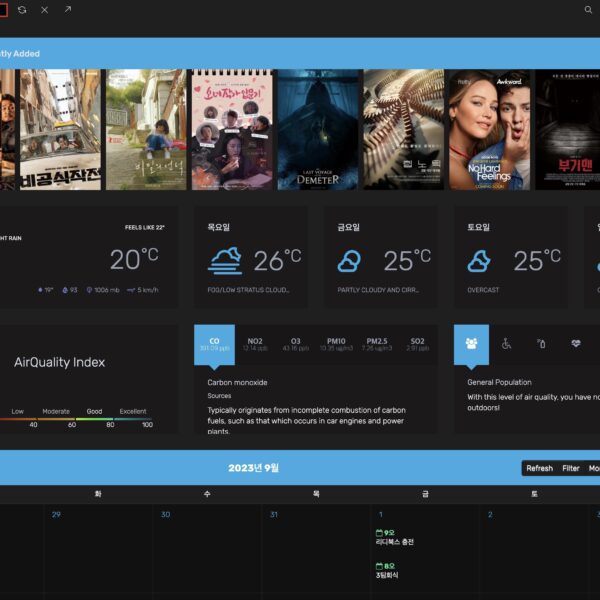Select the heart health icon
The image size is (600, 600).
pos(576,344)
